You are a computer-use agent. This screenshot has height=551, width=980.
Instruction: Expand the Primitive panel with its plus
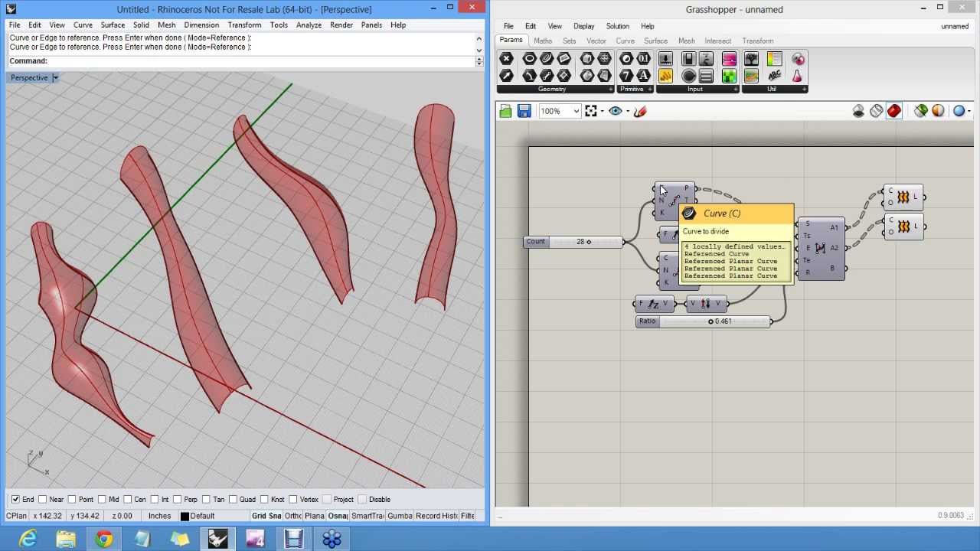651,90
